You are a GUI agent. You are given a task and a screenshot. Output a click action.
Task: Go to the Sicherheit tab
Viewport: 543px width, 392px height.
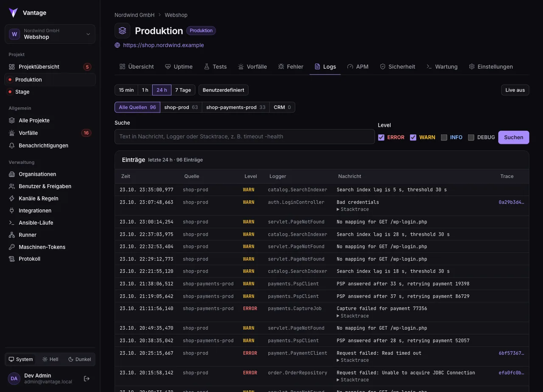[x=397, y=67]
